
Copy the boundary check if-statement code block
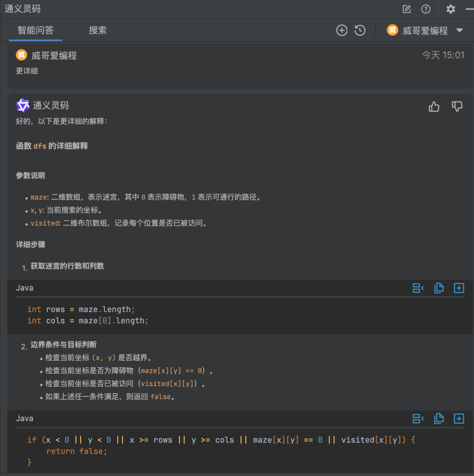tap(438, 419)
